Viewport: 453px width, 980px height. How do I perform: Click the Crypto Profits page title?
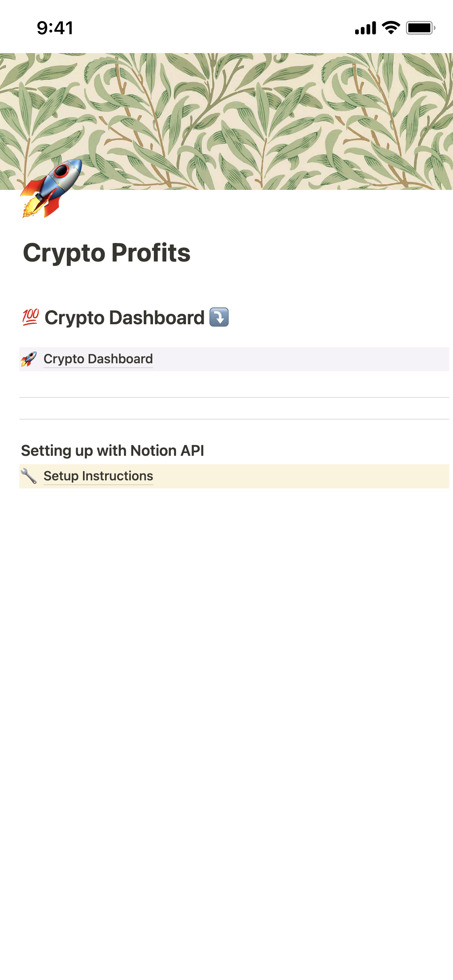[107, 253]
